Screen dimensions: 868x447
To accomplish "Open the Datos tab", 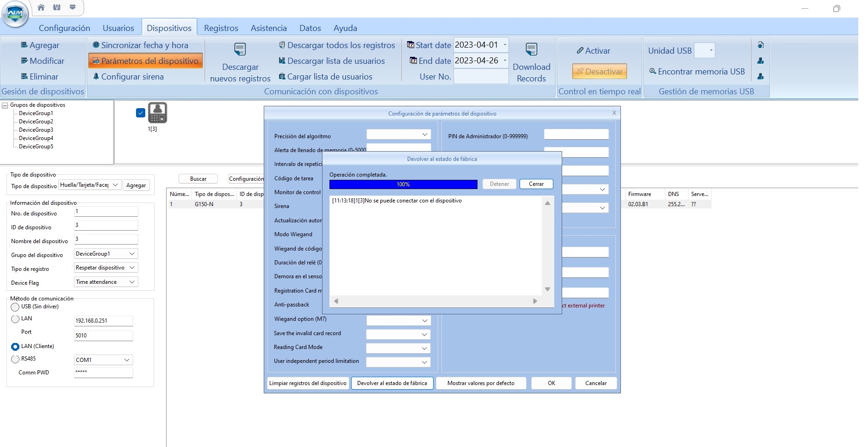I will 310,28.
